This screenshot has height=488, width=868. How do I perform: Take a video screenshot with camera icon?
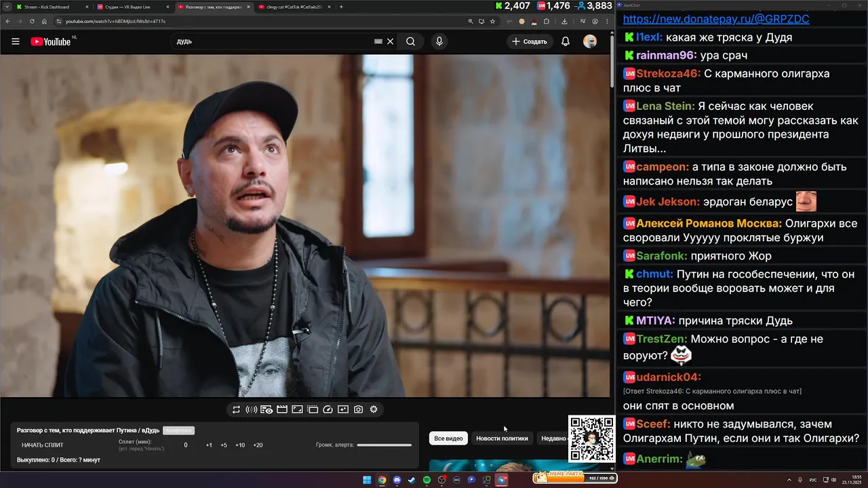pyautogui.click(x=358, y=409)
